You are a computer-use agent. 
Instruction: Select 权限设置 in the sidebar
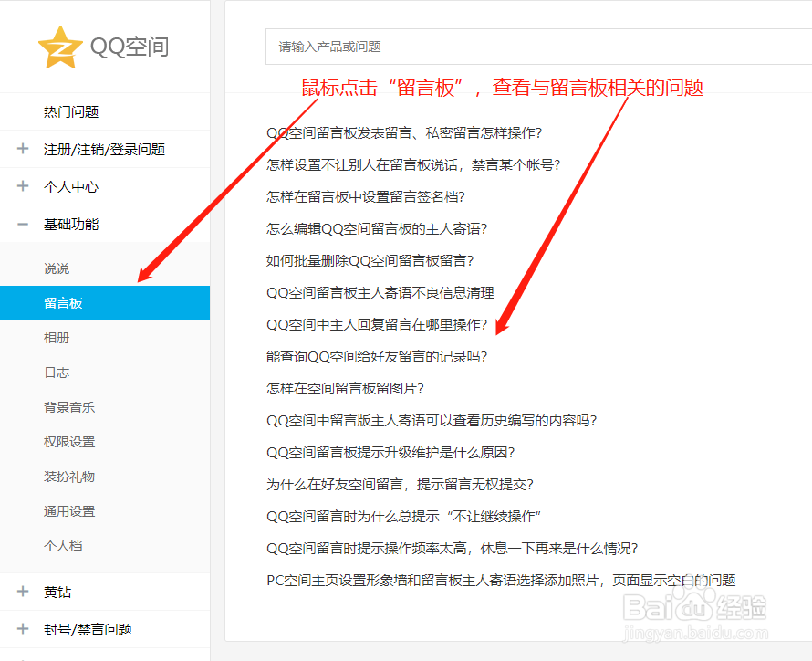point(69,442)
